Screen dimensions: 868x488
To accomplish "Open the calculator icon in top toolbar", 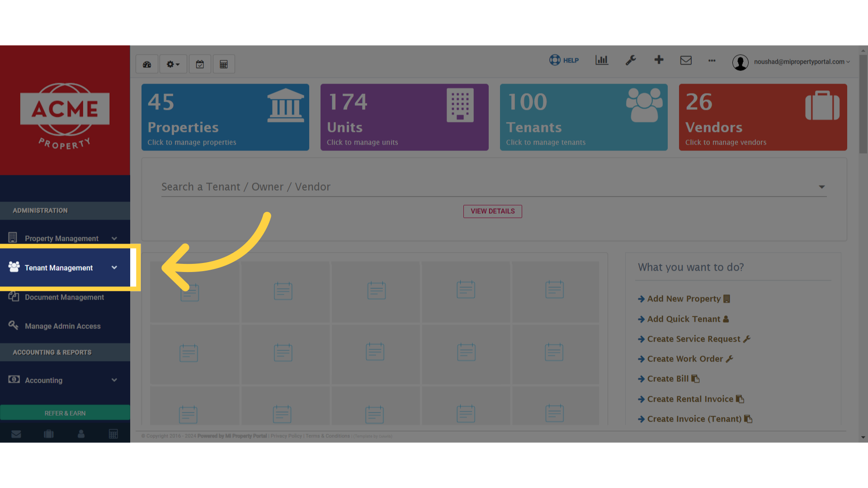I will pyautogui.click(x=224, y=64).
